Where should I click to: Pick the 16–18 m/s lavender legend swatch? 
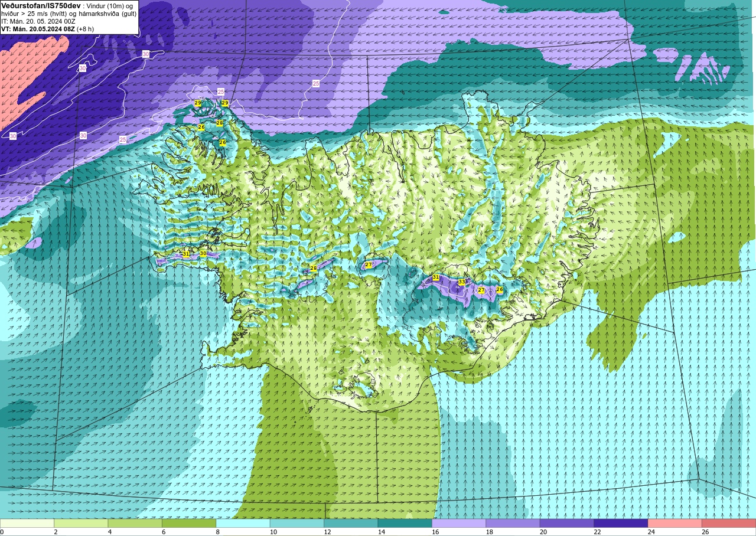point(459,523)
